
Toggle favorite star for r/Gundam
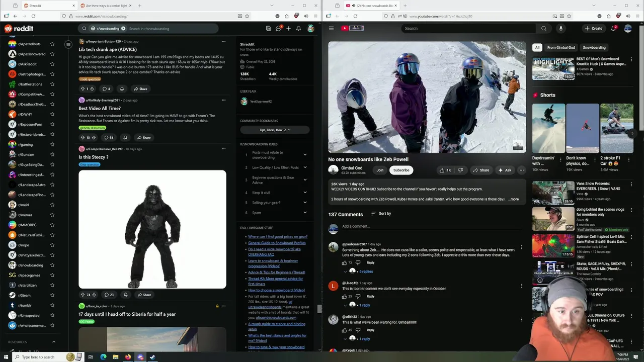pyautogui.click(x=52, y=154)
